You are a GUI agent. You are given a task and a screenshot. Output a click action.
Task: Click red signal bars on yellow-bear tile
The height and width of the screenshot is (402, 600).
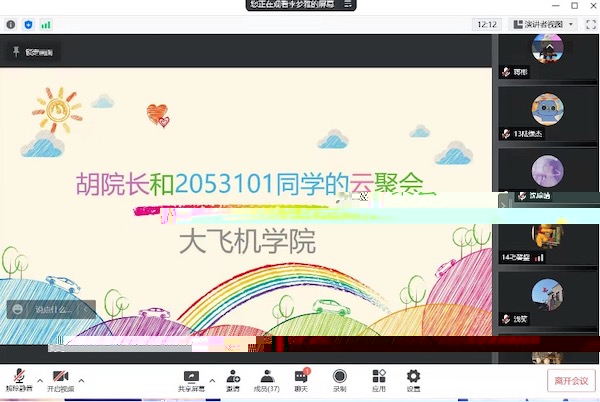click(539, 257)
